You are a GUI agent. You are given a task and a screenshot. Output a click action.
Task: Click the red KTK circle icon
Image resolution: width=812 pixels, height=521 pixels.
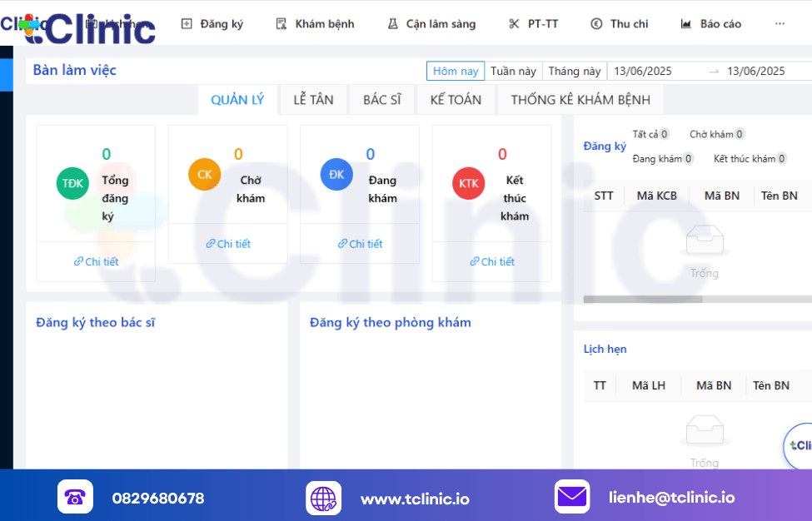point(469,183)
